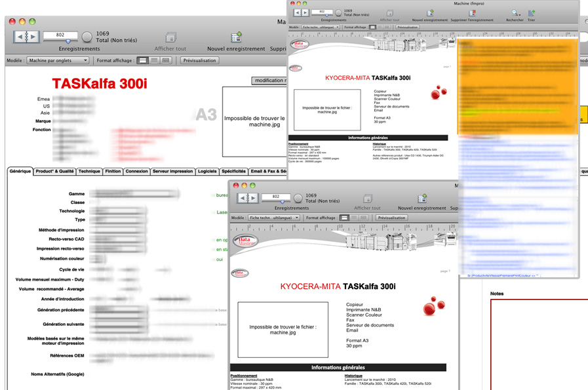
Task: Click machine.jpg image container in left window
Action: point(254,121)
